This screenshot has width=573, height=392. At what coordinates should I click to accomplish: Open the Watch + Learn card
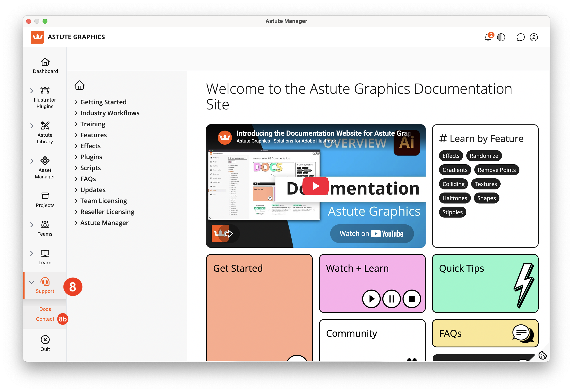pos(372,283)
